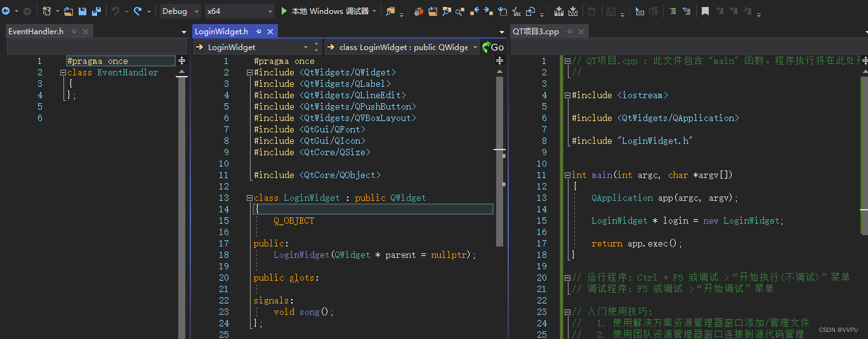Redo the edit with the blue redo arrow
Image resolution: width=868 pixels, height=339 pixels.
138,11
